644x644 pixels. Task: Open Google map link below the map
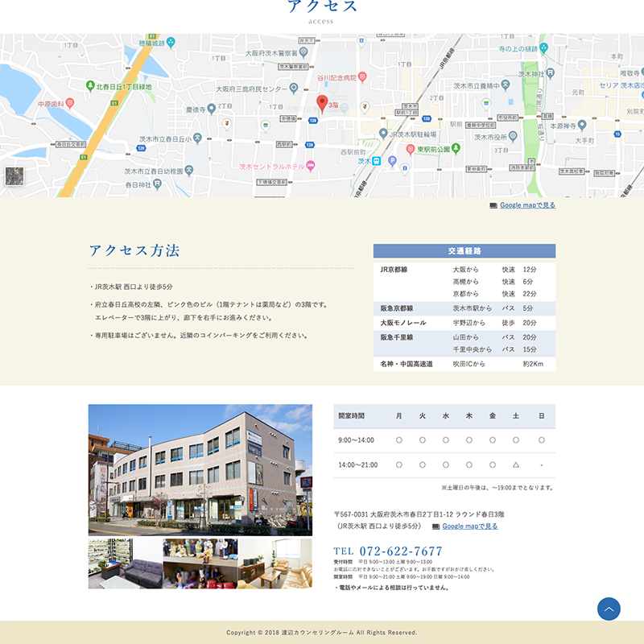pyautogui.click(x=527, y=205)
